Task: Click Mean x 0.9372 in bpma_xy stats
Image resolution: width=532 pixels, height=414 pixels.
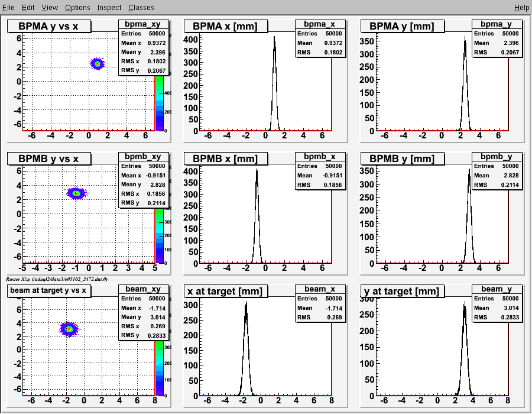Action: (x=143, y=43)
